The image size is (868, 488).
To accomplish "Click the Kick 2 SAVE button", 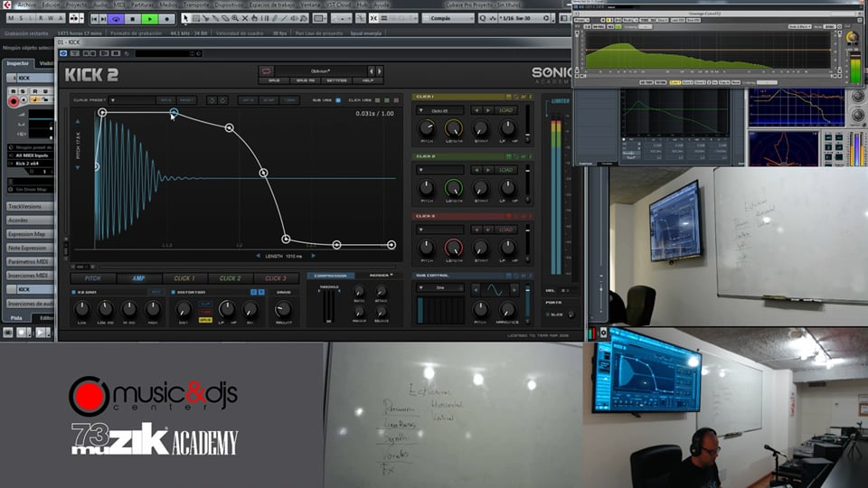I will pos(274,80).
